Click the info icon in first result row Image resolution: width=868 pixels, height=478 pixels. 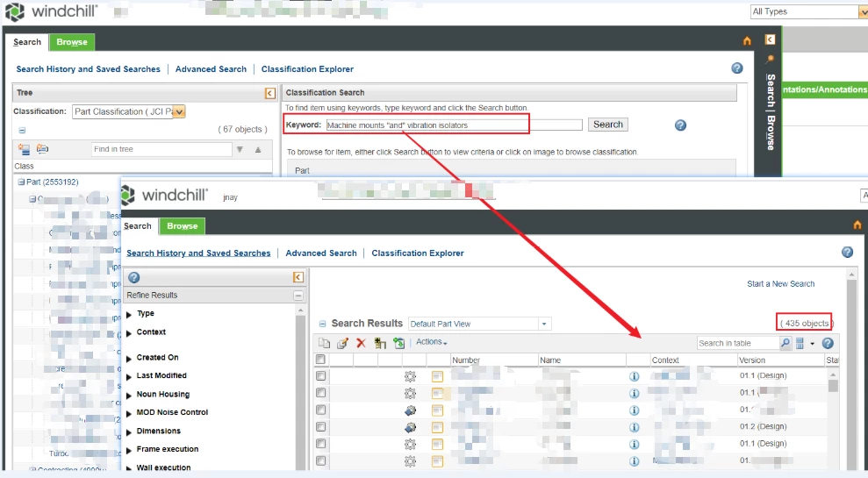[635, 376]
